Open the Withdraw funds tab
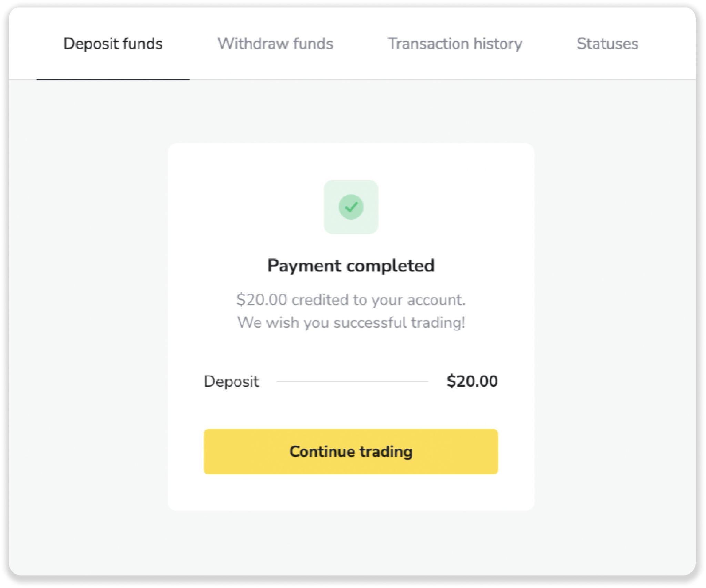 (x=275, y=44)
